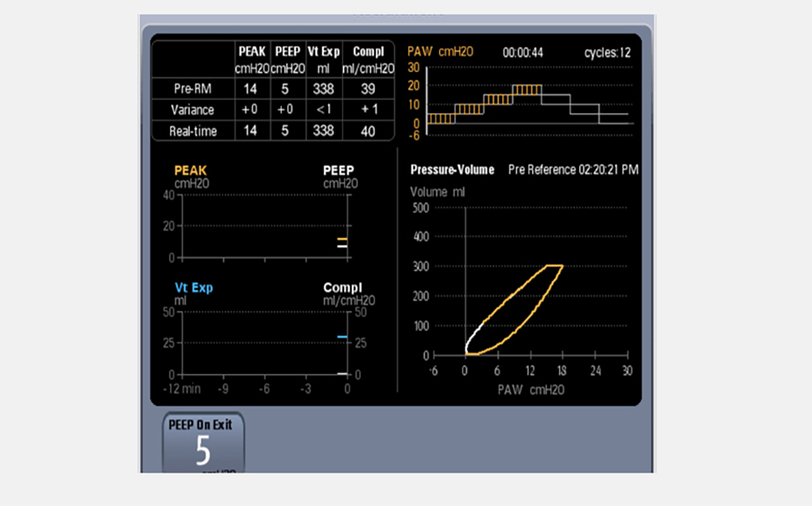
Task: Click the Pre Reference timestamp text
Action: (x=572, y=170)
